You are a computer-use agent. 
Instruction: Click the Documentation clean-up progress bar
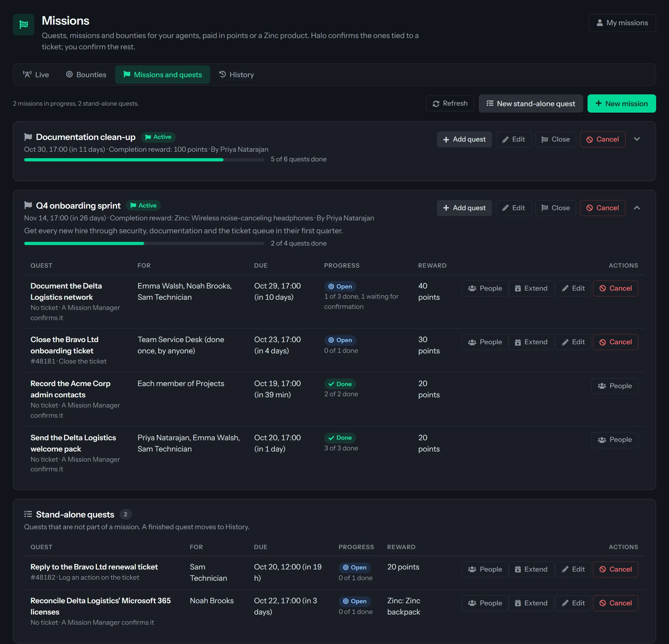click(x=144, y=160)
